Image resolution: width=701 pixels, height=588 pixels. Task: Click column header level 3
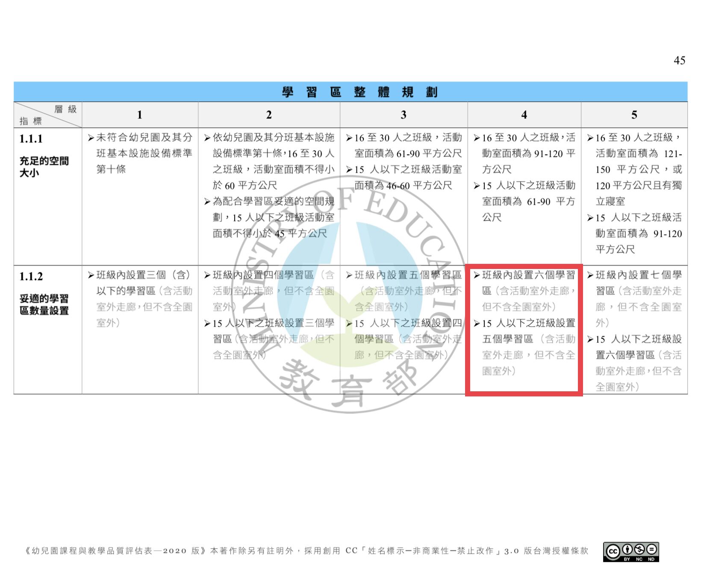coord(403,115)
